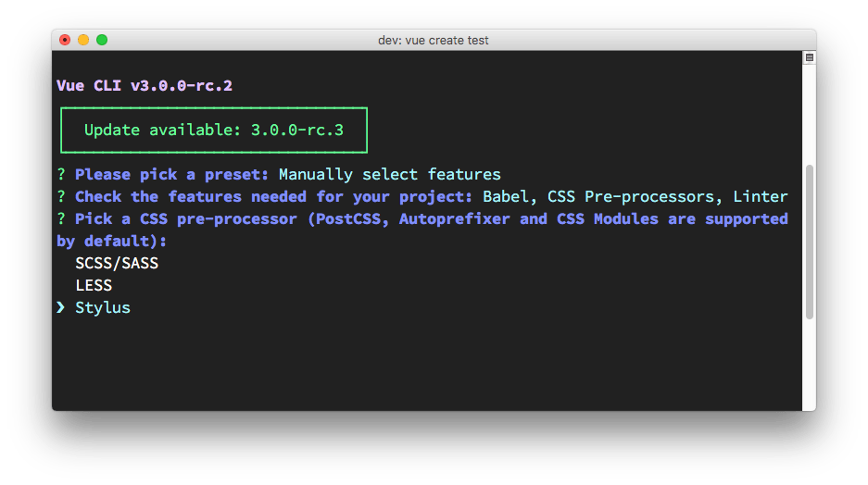Select the SCSS/SASS pre-processor option
This screenshot has height=485, width=868.
117,263
